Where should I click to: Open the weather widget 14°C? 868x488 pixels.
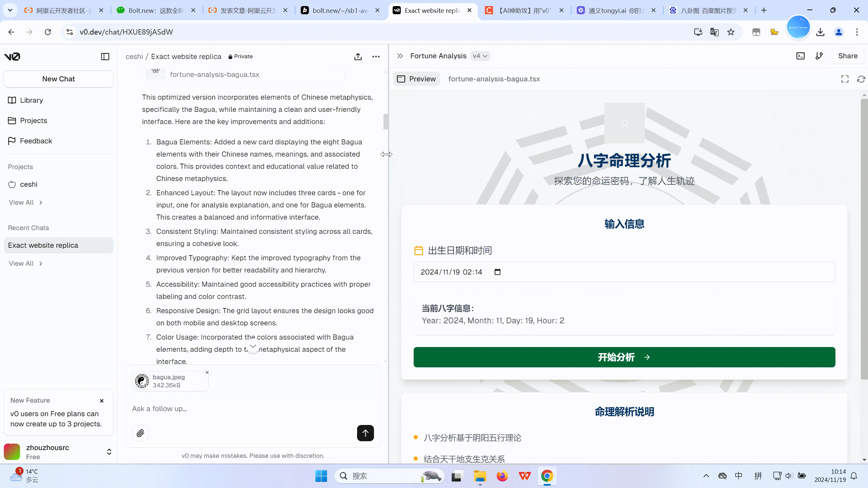pos(24,476)
